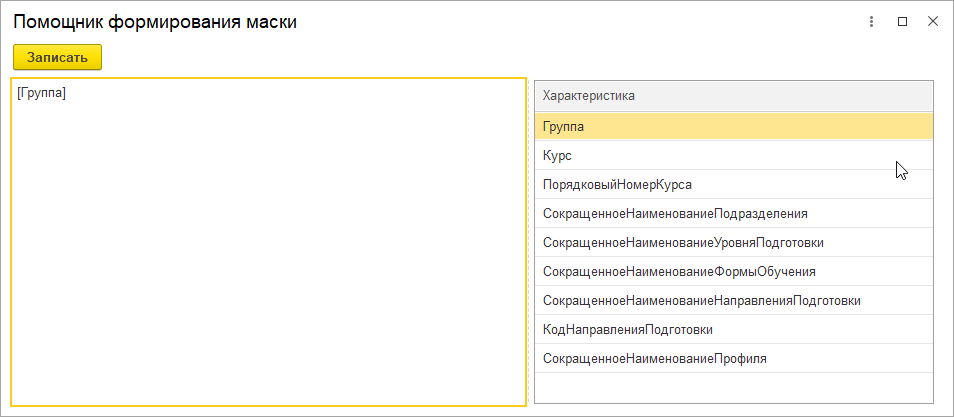Image resolution: width=954 pixels, height=417 pixels.
Task: Click inside the mask text editing area
Action: pos(268,242)
